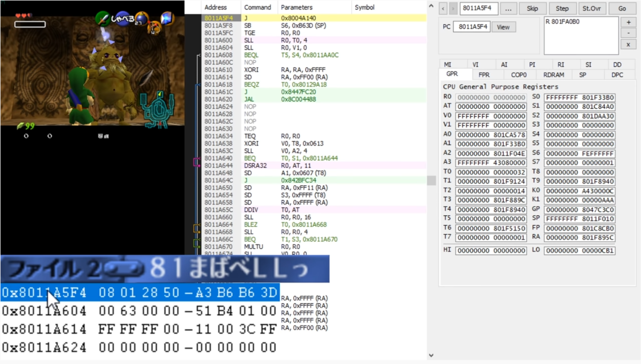Switch to the PI tab

533,65
